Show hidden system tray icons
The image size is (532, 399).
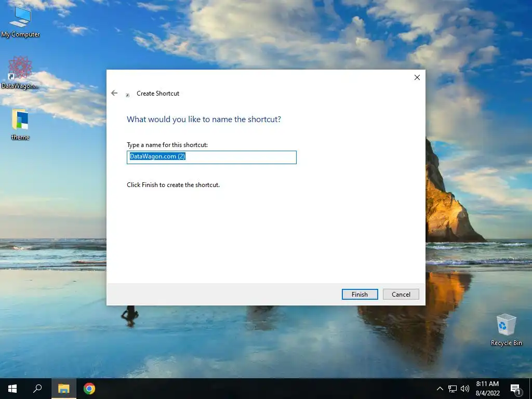click(440, 389)
